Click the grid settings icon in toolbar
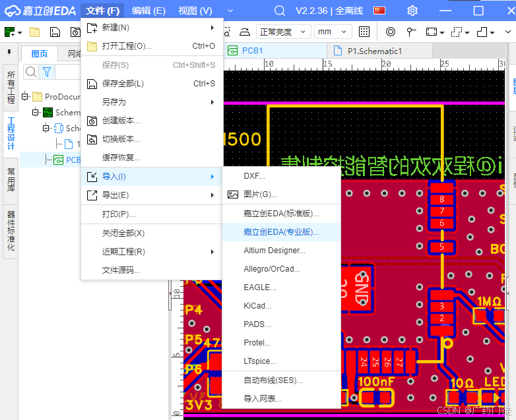Viewport: 516px width, 420px height. tap(364, 32)
